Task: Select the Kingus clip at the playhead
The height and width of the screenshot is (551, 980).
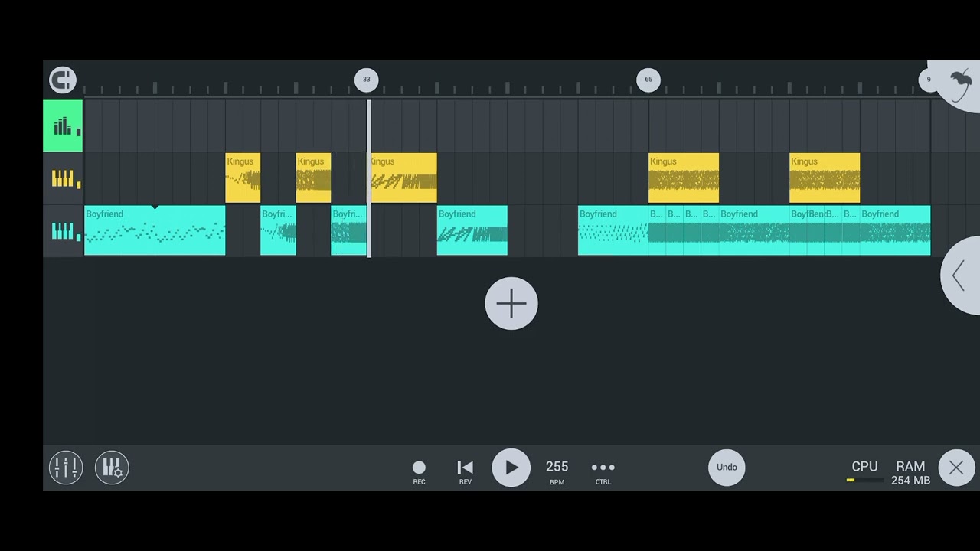Action: 403,178
